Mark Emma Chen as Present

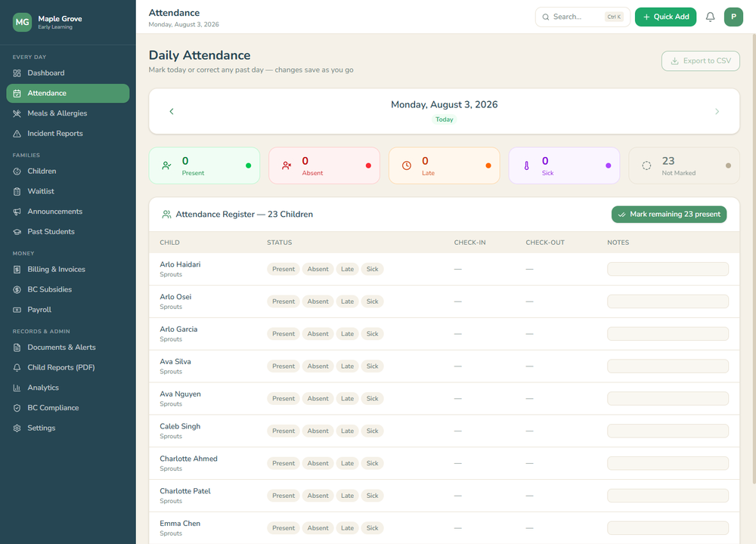click(283, 528)
